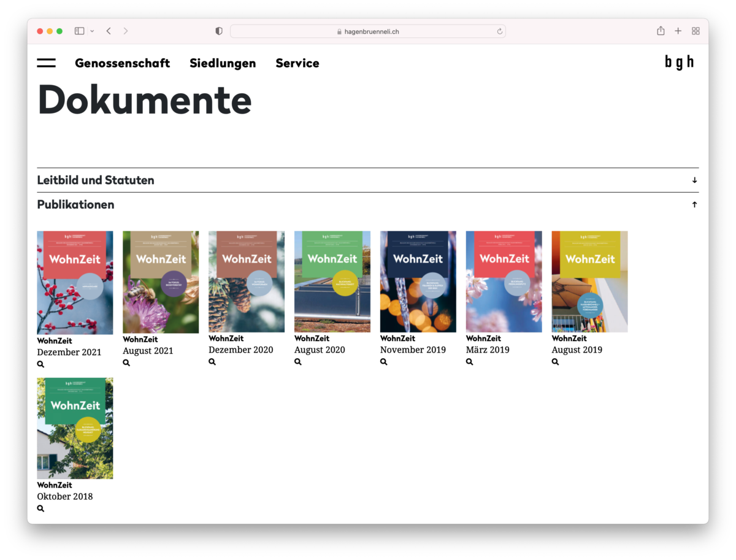The image size is (736, 560).
Task: Click the hagenbruenneli.ch address bar
Action: [x=367, y=31]
